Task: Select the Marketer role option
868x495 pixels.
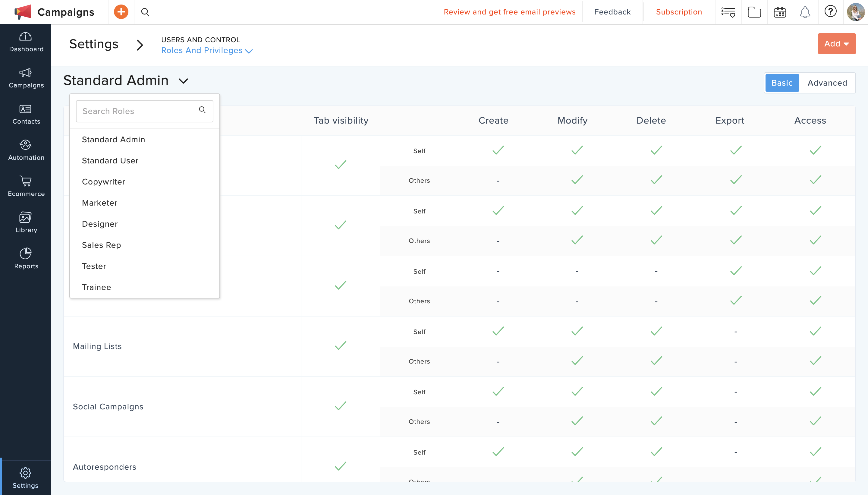Action: (99, 203)
